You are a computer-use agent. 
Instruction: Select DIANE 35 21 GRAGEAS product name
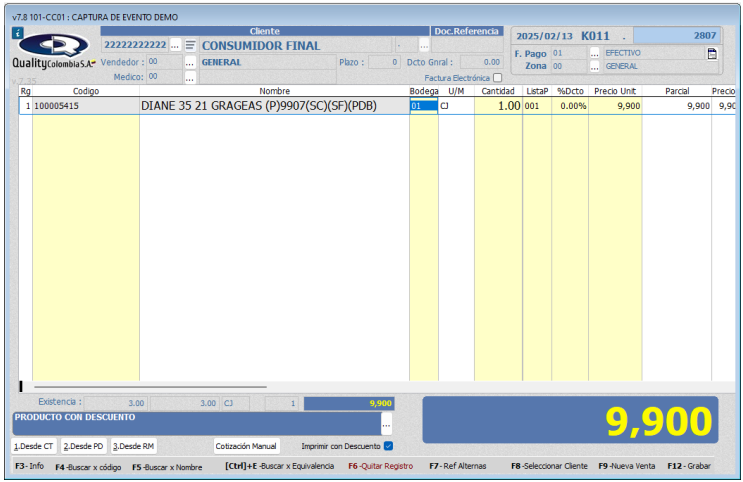[274, 106]
